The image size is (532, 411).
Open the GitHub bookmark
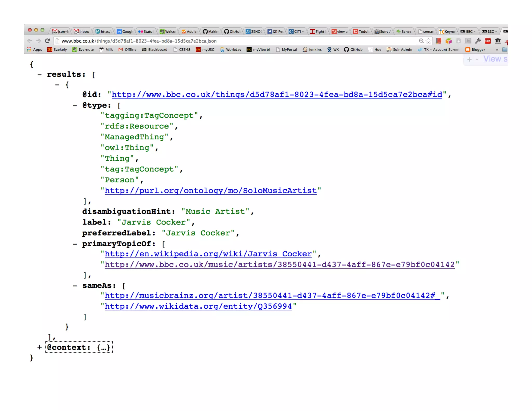click(x=353, y=49)
